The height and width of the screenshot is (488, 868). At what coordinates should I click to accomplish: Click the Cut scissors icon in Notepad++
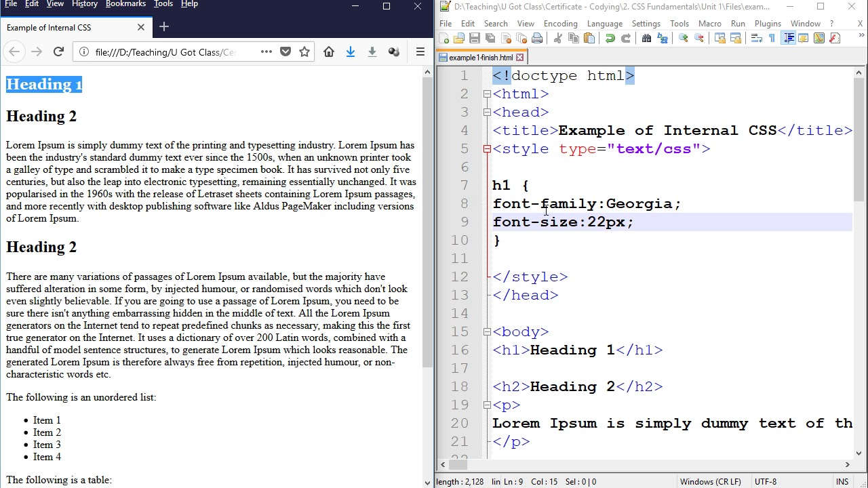tap(557, 39)
